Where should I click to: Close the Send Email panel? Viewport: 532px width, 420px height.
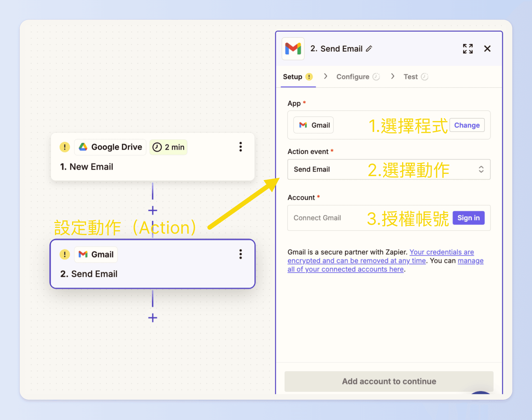(487, 49)
